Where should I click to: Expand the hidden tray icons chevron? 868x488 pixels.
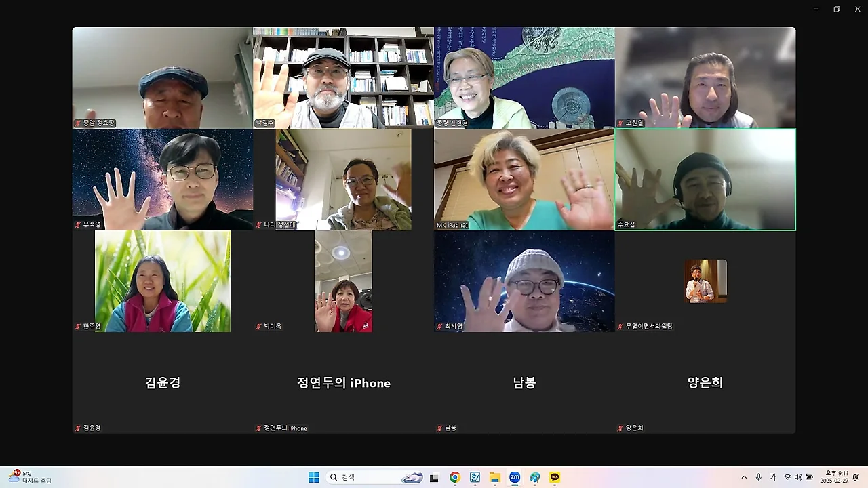(744, 477)
